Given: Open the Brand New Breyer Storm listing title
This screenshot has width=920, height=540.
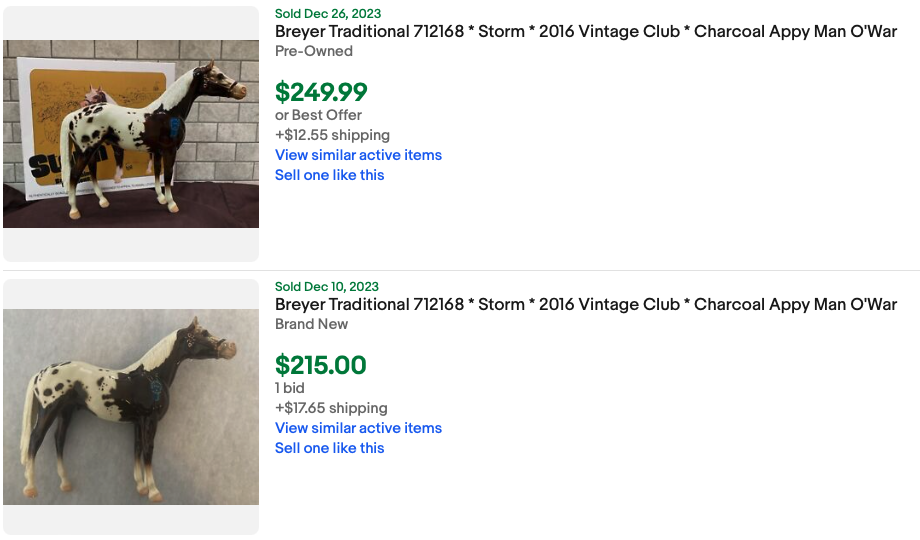Looking at the screenshot, I should pyautogui.click(x=586, y=305).
